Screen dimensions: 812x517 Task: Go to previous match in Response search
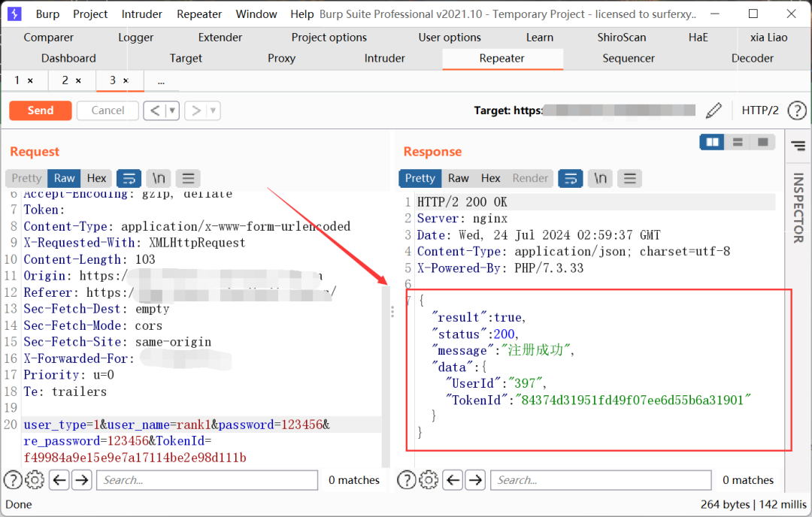[x=453, y=480]
